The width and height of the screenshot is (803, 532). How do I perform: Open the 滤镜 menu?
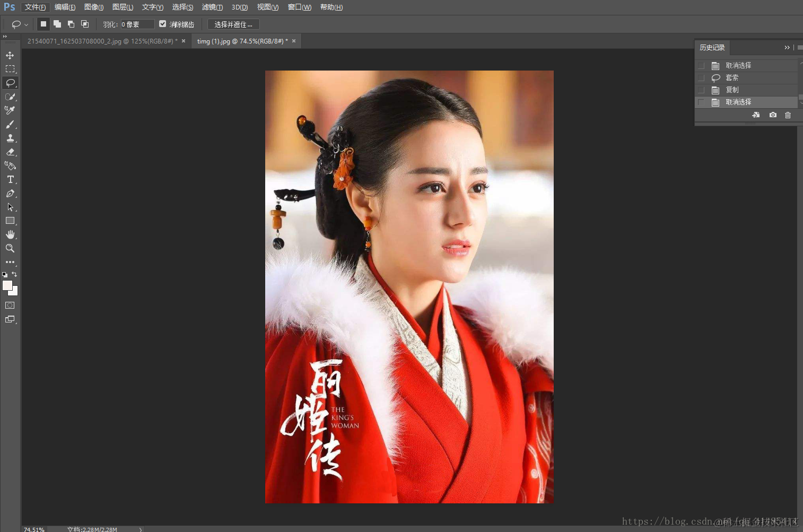[212, 7]
